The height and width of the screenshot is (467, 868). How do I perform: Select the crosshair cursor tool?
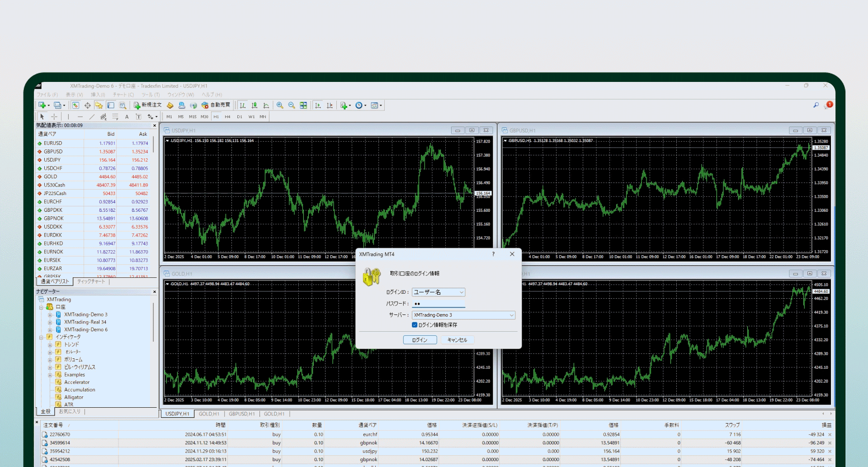[x=54, y=117]
